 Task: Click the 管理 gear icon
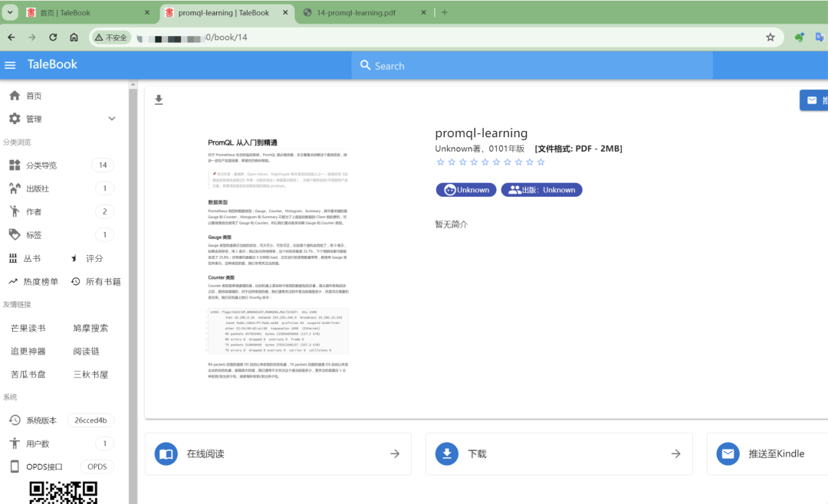15,119
